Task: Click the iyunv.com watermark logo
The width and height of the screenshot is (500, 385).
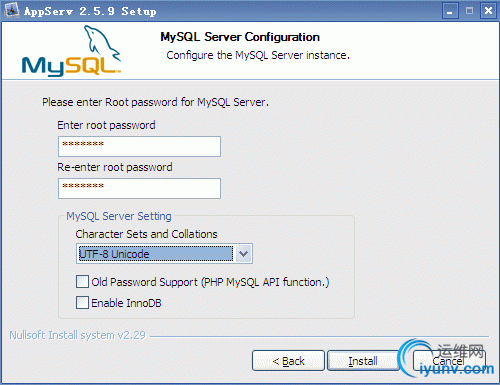Action: (x=447, y=358)
